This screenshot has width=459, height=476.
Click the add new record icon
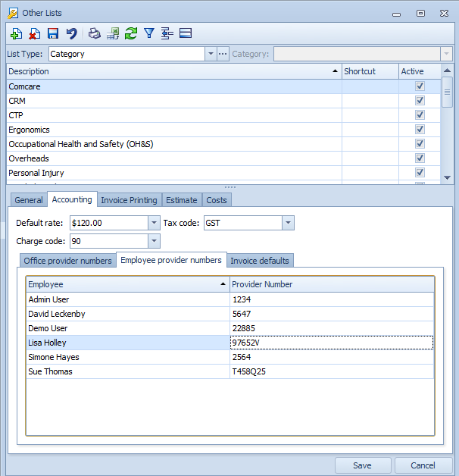(x=16, y=33)
